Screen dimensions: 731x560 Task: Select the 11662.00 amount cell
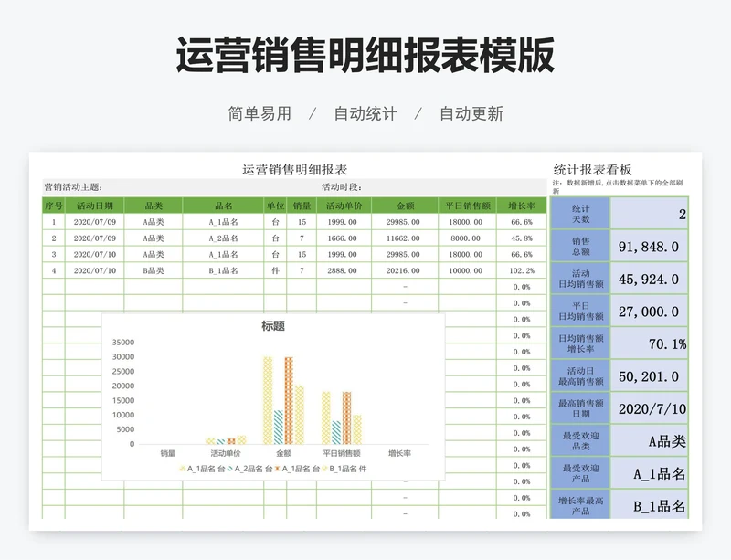pyautogui.click(x=405, y=238)
